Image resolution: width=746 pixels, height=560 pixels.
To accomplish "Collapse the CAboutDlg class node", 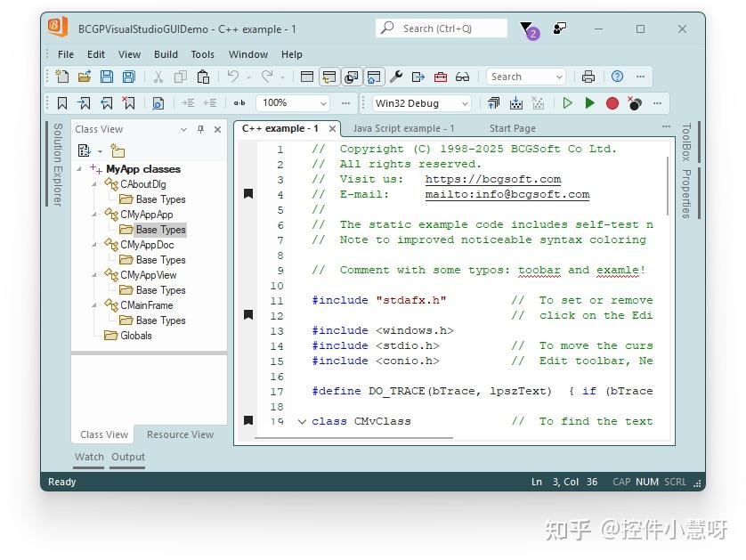I will [94, 184].
